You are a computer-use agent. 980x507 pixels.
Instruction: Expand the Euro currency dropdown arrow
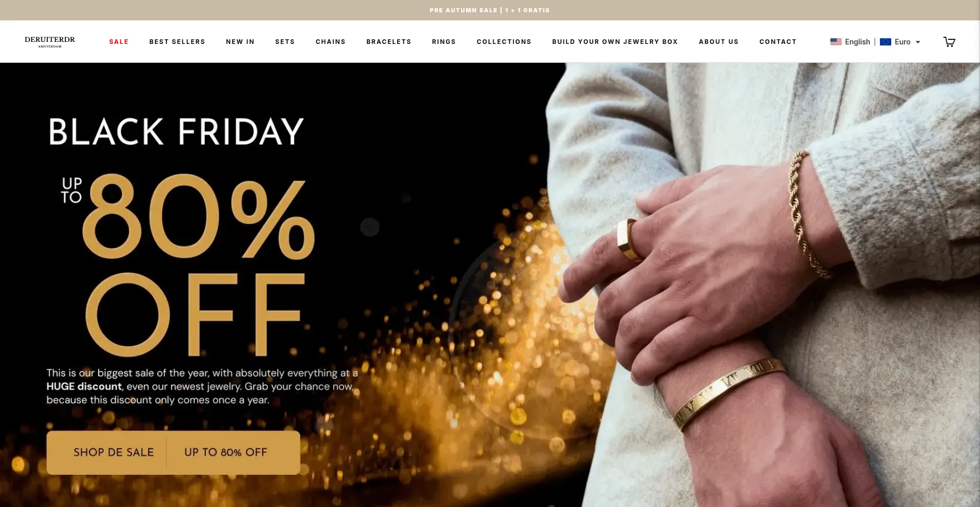918,42
